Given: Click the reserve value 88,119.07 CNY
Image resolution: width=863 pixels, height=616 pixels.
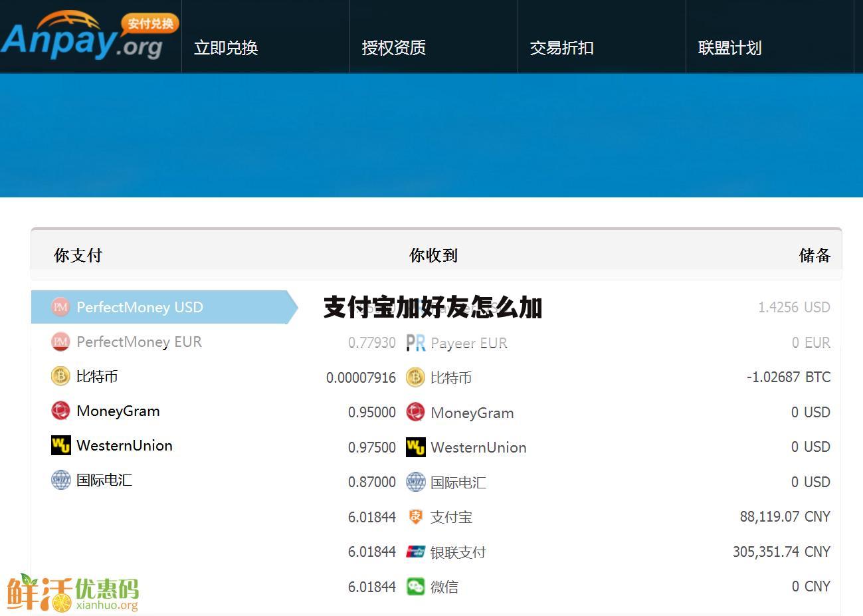Looking at the screenshot, I should (785, 516).
